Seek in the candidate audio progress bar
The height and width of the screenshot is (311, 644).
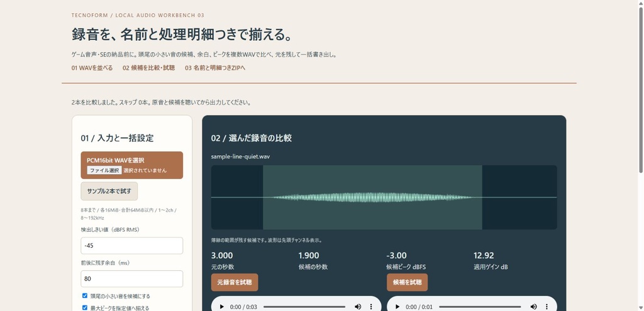(x=480, y=307)
